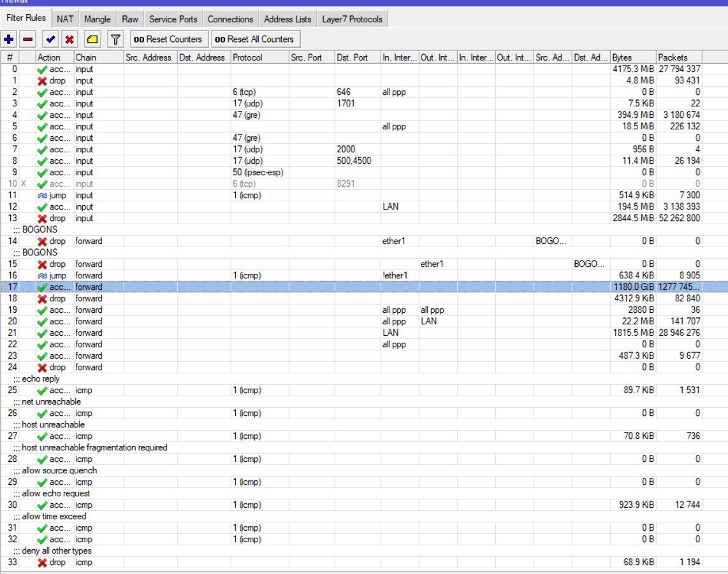Click the red drop icon on rule 1

tap(42, 81)
